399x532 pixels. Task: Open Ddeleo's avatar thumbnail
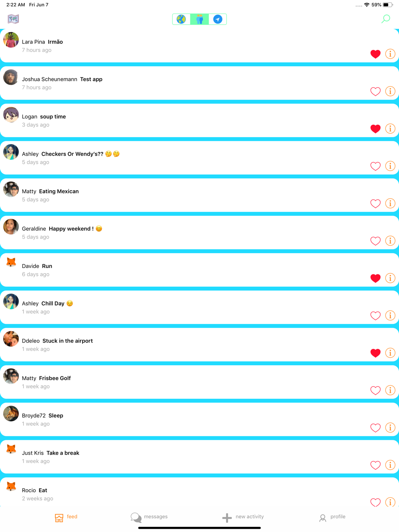click(11, 339)
